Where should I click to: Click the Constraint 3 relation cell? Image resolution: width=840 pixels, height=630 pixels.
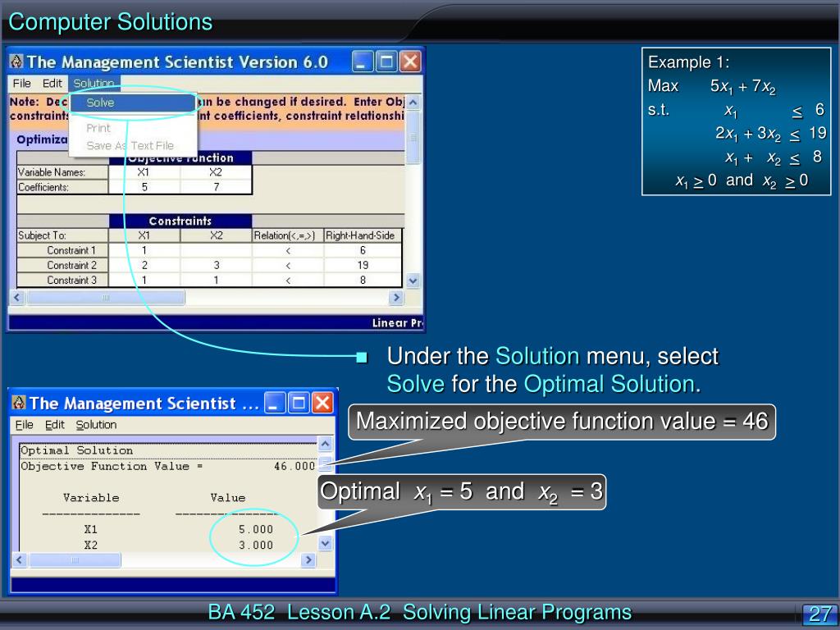tap(288, 281)
